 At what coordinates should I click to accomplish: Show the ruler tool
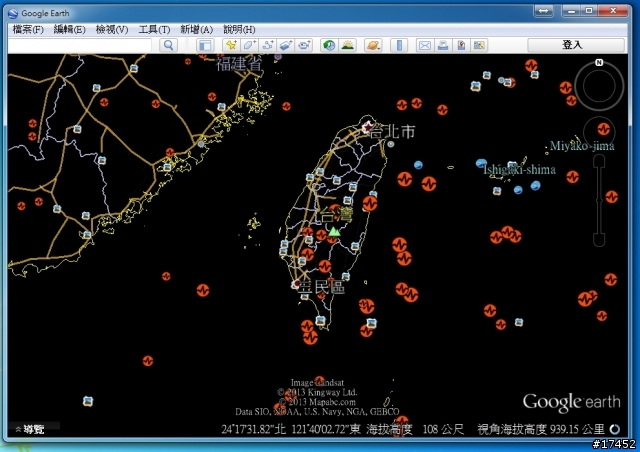point(399,45)
